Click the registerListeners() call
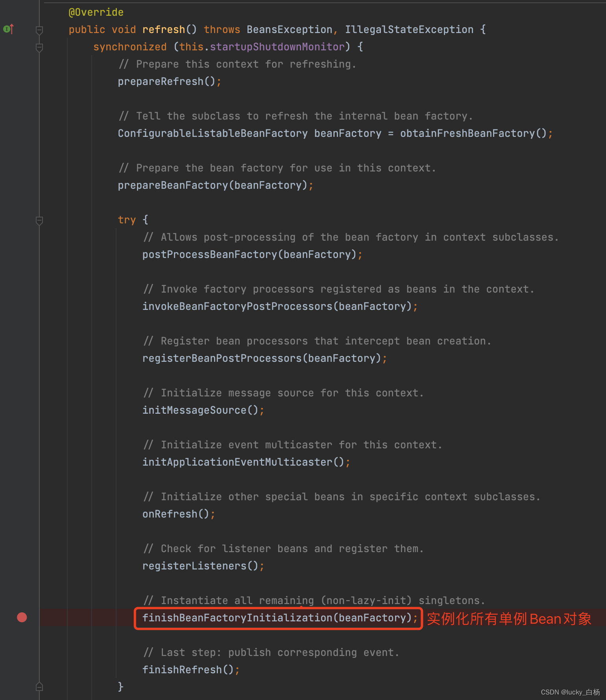The width and height of the screenshot is (606, 700). [x=200, y=566]
